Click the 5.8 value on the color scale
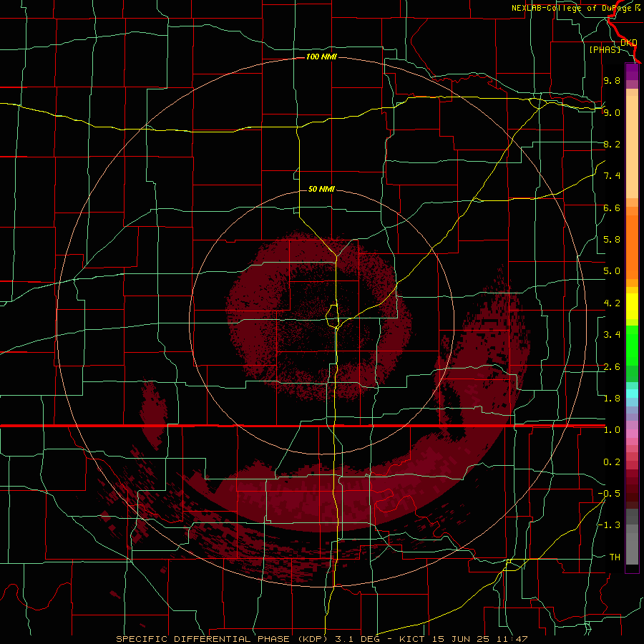This screenshot has width=644, height=644. point(612,239)
